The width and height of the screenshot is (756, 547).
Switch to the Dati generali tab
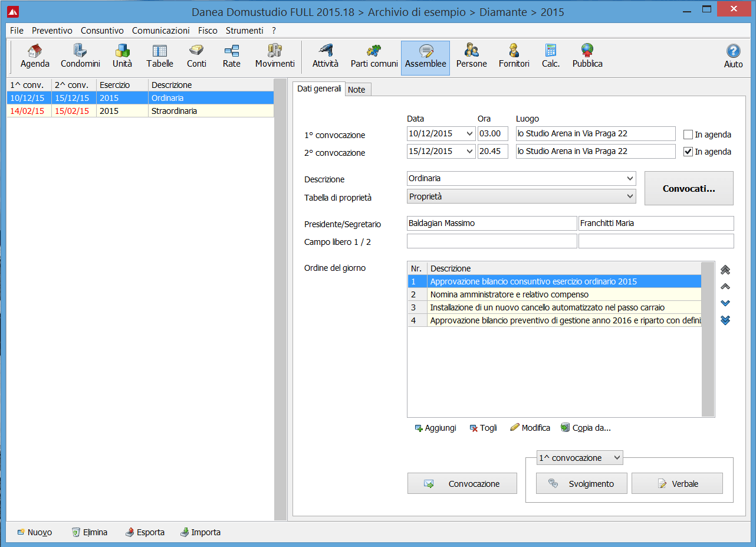click(x=319, y=89)
